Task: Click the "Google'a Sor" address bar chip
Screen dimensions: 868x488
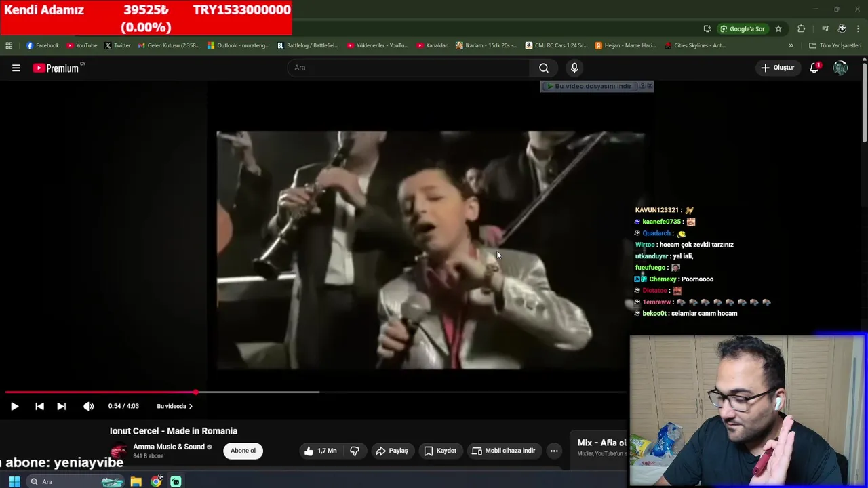Action: pos(742,28)
